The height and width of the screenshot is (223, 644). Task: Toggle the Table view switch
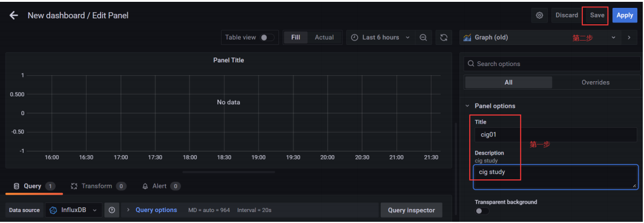267,38
